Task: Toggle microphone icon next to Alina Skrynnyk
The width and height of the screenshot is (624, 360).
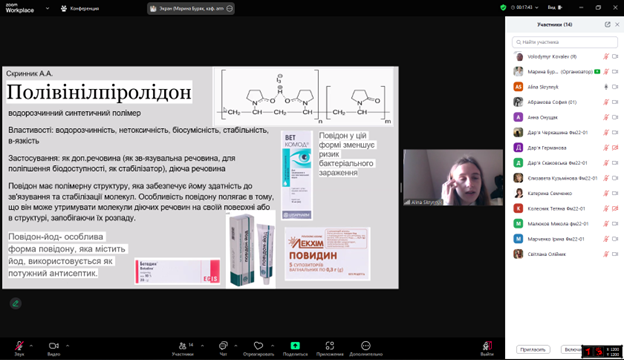Action: 606,87
